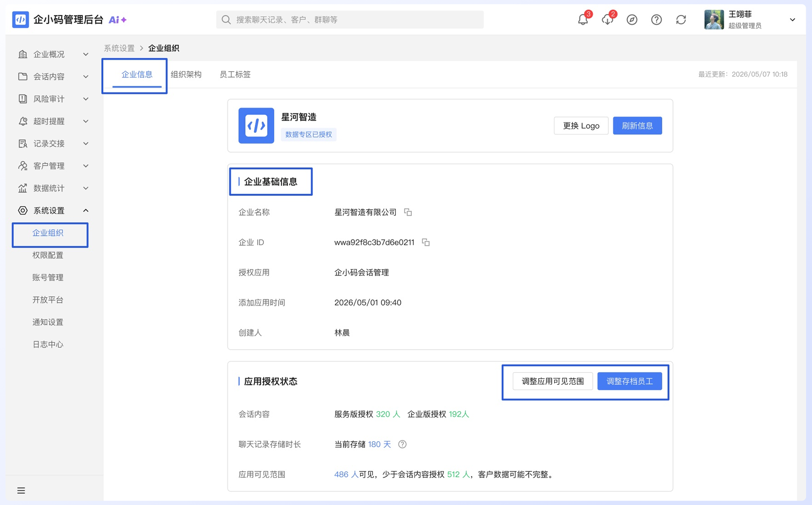812x505 pixels.
Task: Click the help icon next to 180 天
Action: click(402, 444)
